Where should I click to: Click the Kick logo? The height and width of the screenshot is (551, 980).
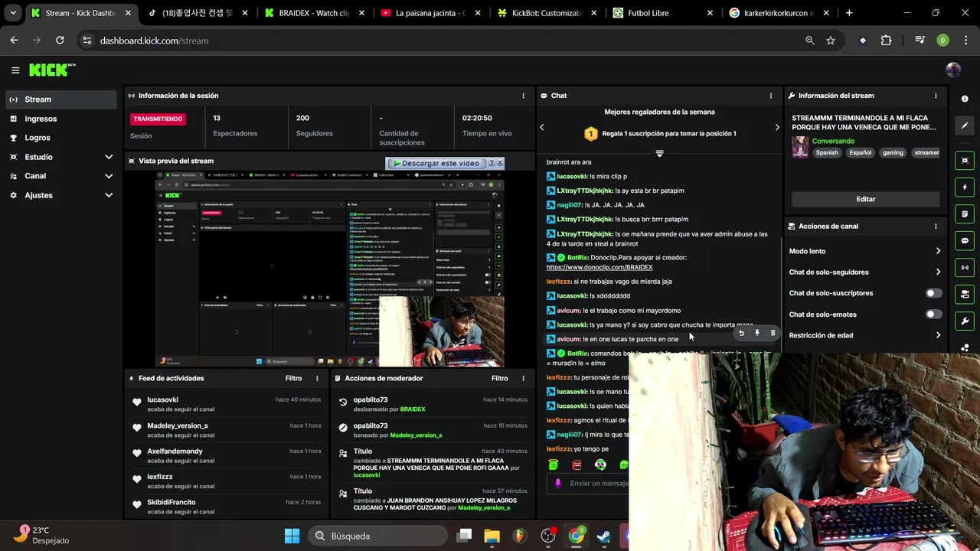click(x=51, y=70)
